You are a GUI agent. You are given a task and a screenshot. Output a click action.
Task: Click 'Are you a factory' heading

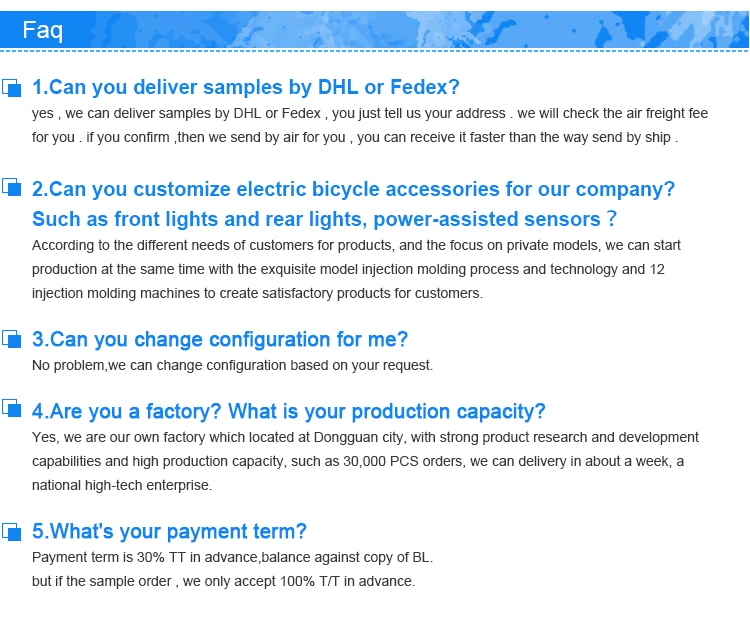[x=289, y=412]
